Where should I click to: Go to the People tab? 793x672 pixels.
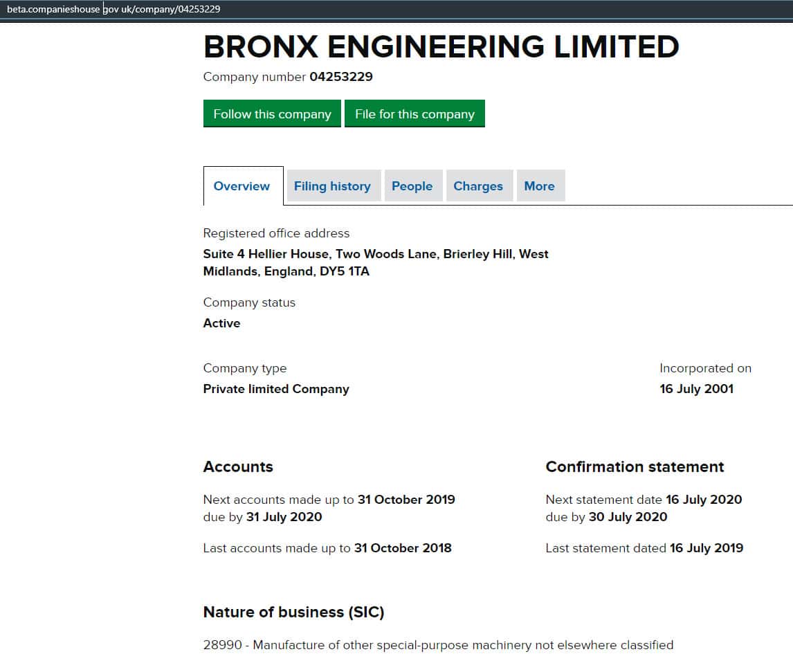pos(412,186)
